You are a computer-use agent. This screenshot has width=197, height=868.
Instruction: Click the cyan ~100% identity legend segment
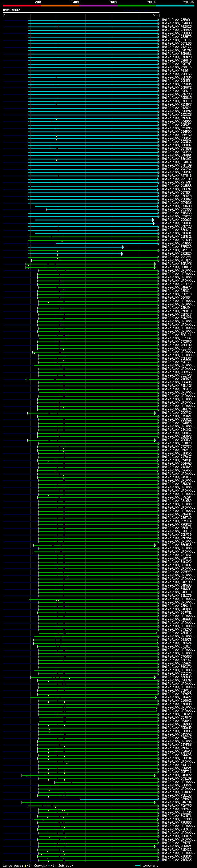pos(175,6)
